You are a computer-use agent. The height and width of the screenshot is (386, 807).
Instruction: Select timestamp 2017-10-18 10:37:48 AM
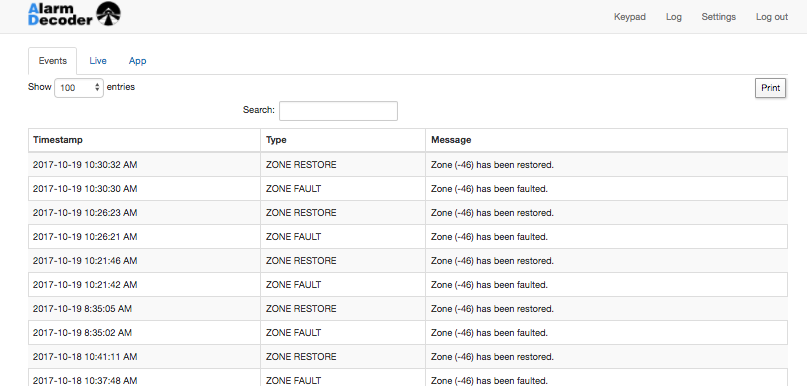click(x=85, y=381)
